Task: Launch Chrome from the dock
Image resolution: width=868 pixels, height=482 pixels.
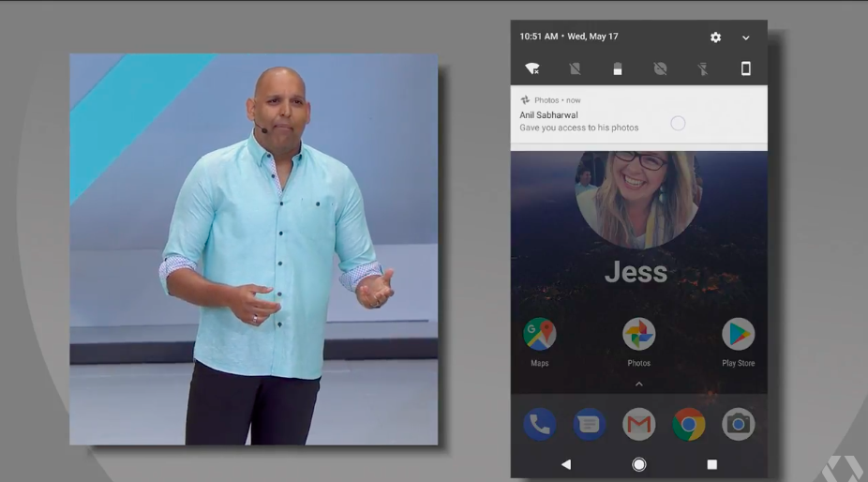Action: click(x=689, y=425)
